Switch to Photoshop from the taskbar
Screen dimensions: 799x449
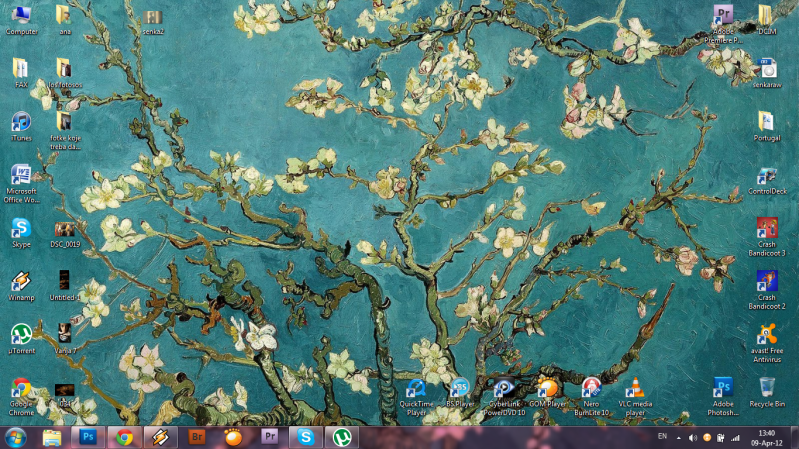pos(88,437)
